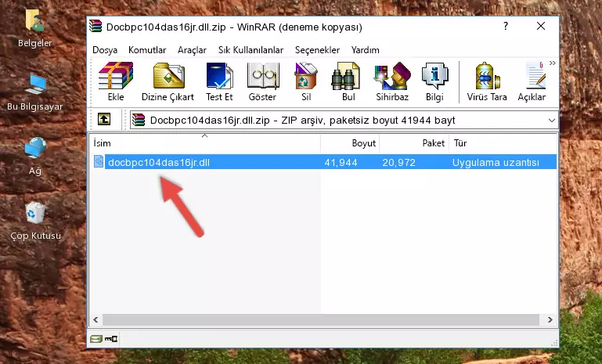
Task: Expand the toolbar overflow chevron
Action: coord(552,63)
